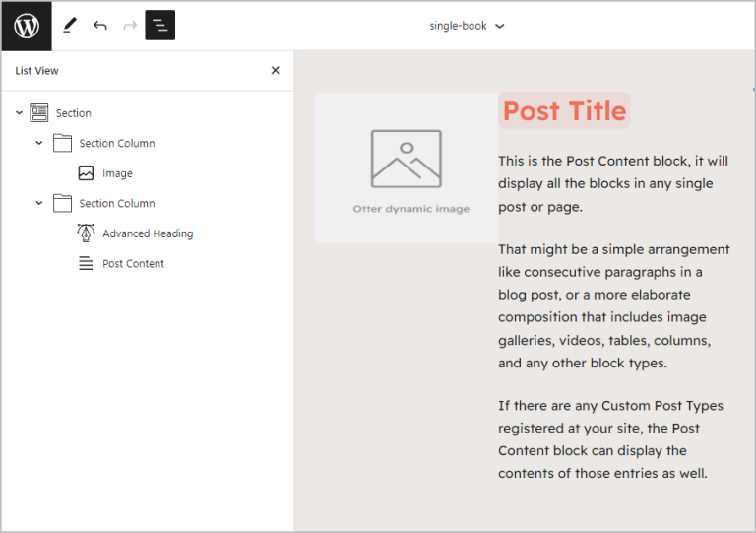This screenshot has width=756, height=533.
Task: Click the Redo arrow
Action: 130,26
